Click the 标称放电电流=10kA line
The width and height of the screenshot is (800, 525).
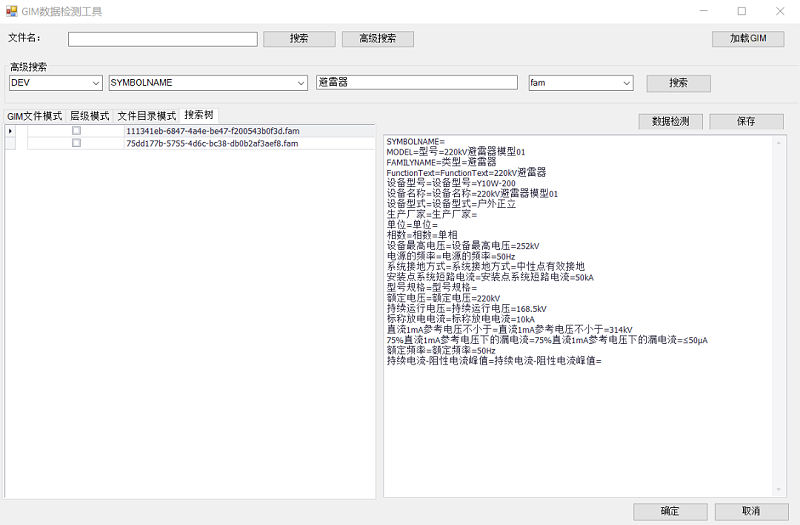[461, 319]
